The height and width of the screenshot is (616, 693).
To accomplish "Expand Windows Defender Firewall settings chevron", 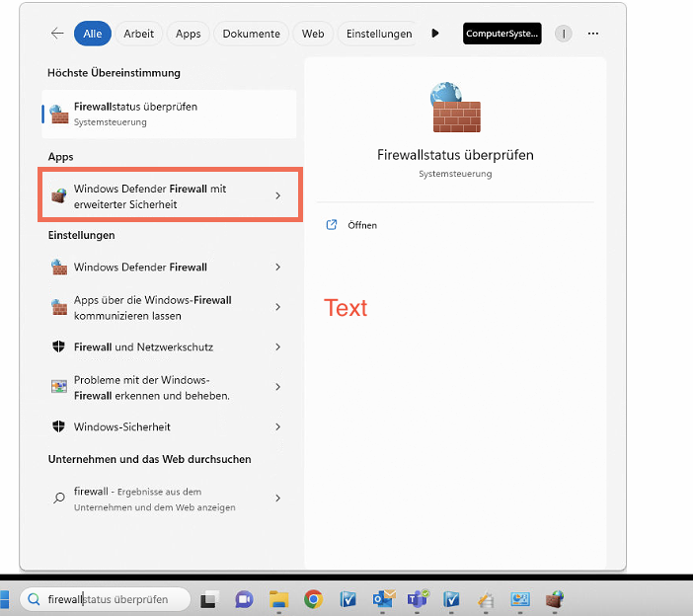I will (x=277, y=268).
